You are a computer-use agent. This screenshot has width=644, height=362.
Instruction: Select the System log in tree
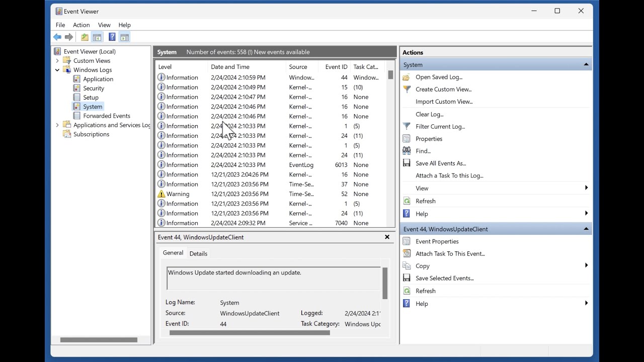[93, 107]
